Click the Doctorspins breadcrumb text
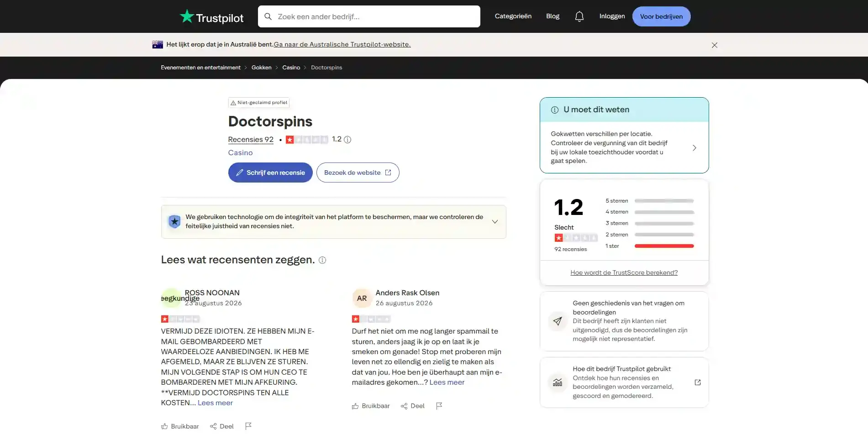The image size is (868, 434). (x=326, y=68)
